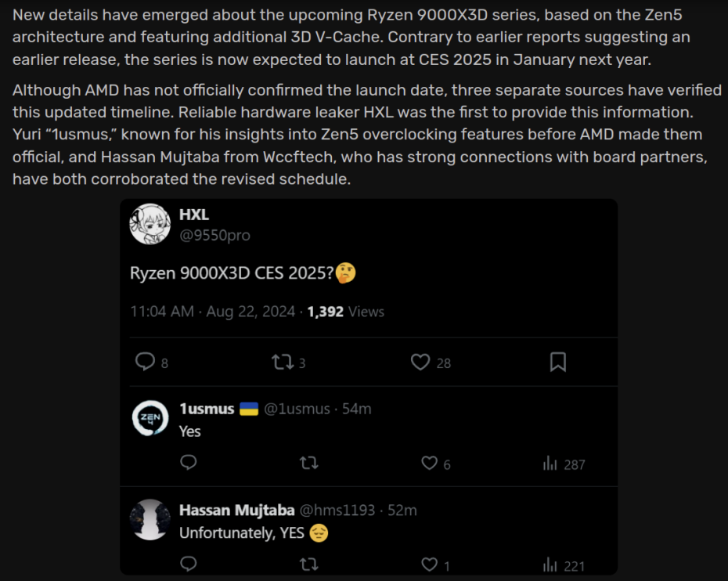Click the Hassan Mujtaba display name
Screen dimensions: 728x581
click(236, 510)
